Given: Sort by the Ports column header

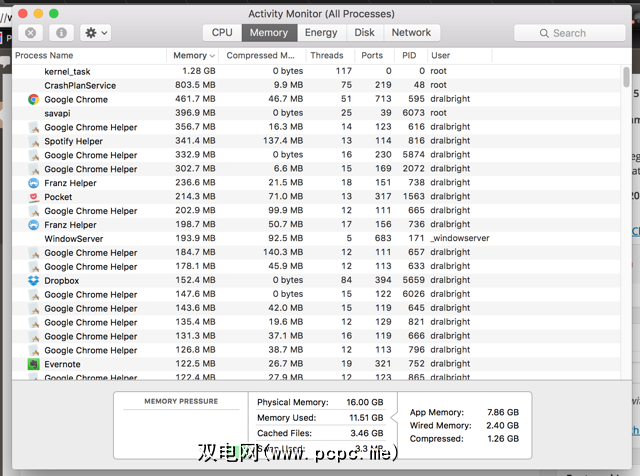Looking at the screenshot, I should [x=372, y=56].
